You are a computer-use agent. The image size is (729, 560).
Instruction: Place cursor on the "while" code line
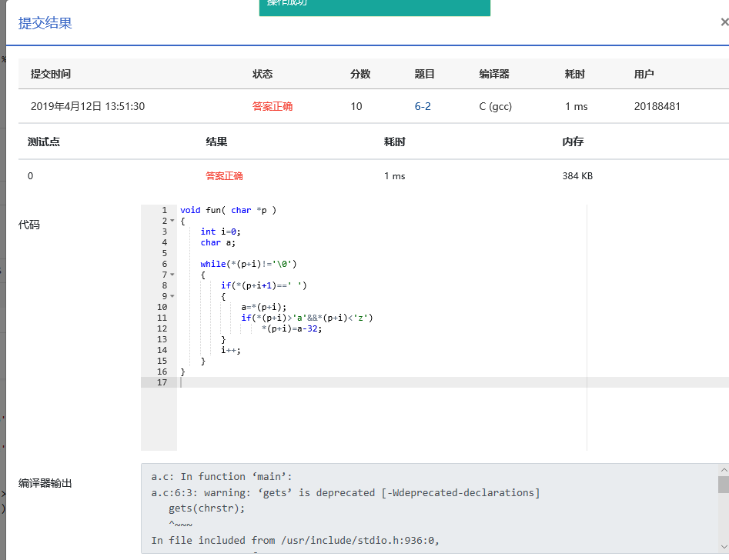[x=248, y=264]
